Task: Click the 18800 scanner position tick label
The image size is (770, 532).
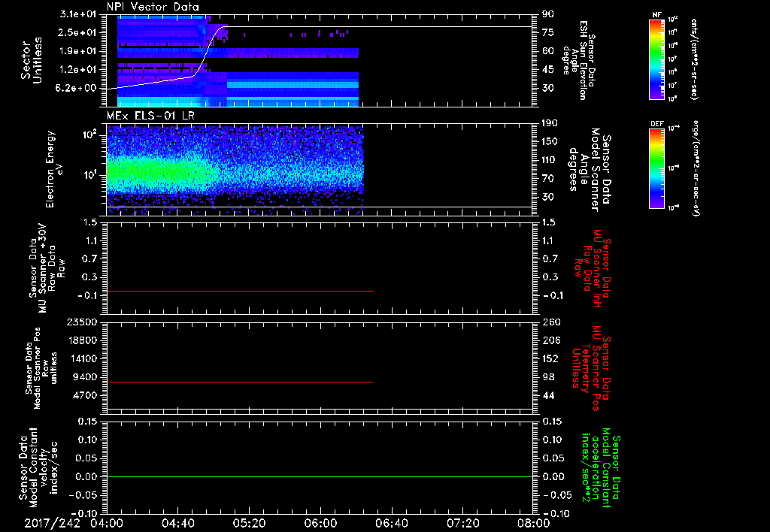Action: [x=81, y=340]
